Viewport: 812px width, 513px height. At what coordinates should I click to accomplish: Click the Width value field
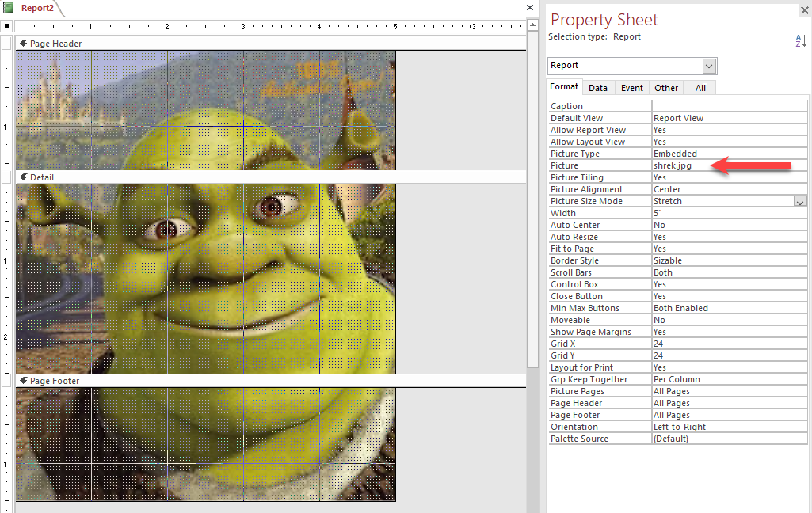click(x=729, y=213)
